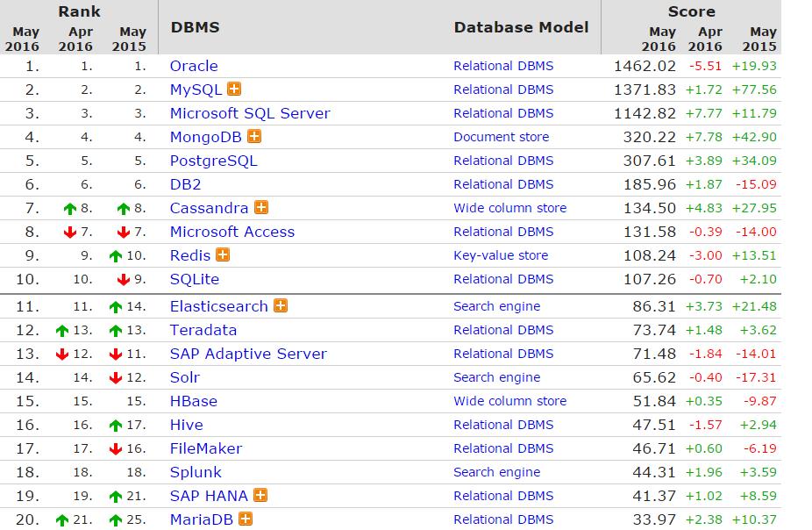
Task: Click the Score column group header
Action: pos(691,11)
